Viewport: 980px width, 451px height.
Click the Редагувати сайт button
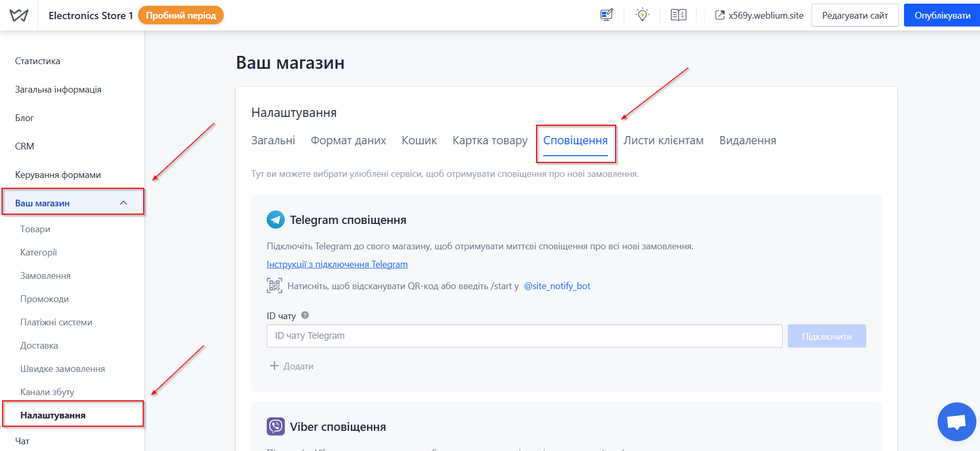(855, 16)
